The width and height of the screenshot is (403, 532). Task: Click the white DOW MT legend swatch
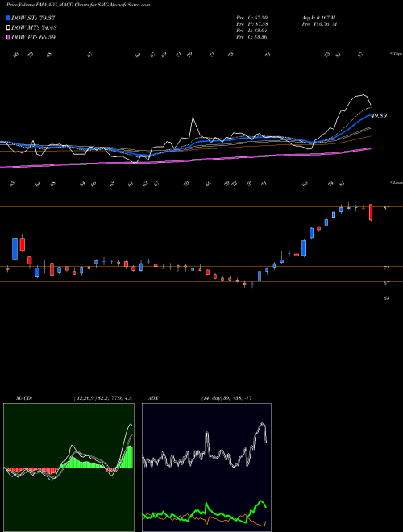pyautogui.click(x=8, y=27)
